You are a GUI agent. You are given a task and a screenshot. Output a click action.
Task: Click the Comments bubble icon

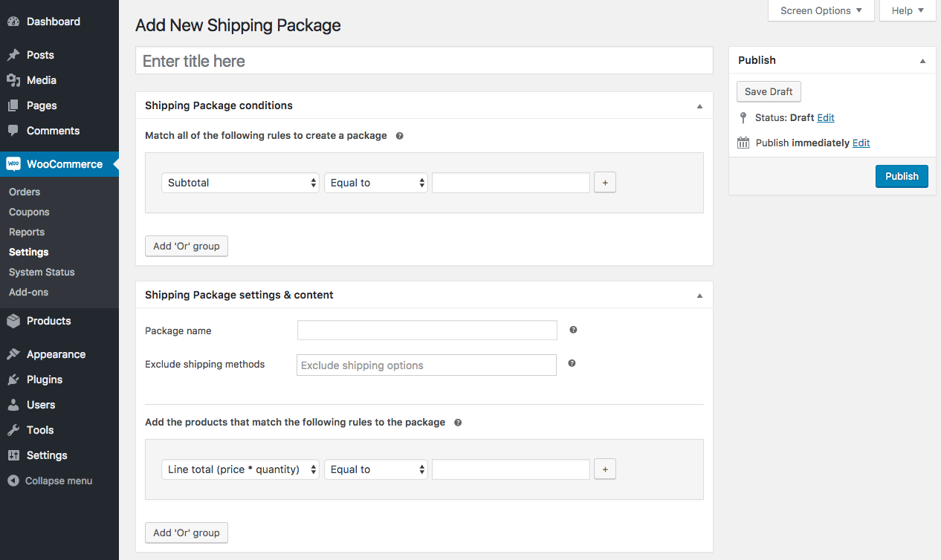tap(13, 131)
